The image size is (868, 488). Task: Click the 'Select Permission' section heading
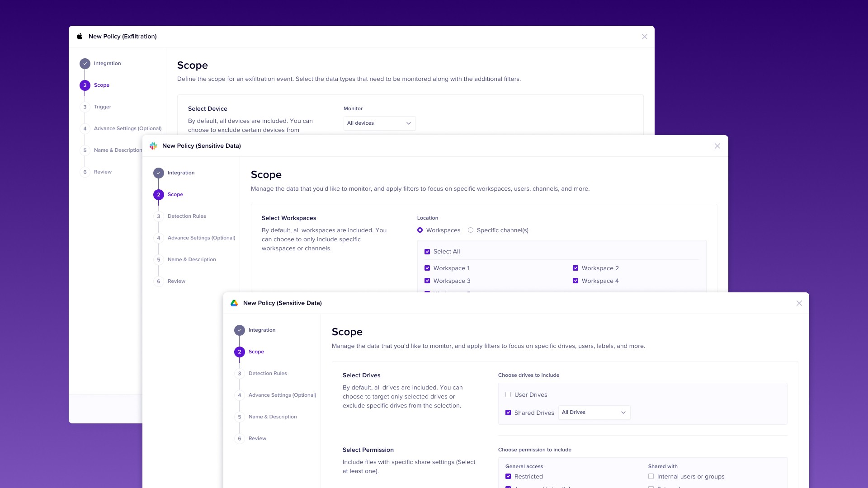(368, 450)
